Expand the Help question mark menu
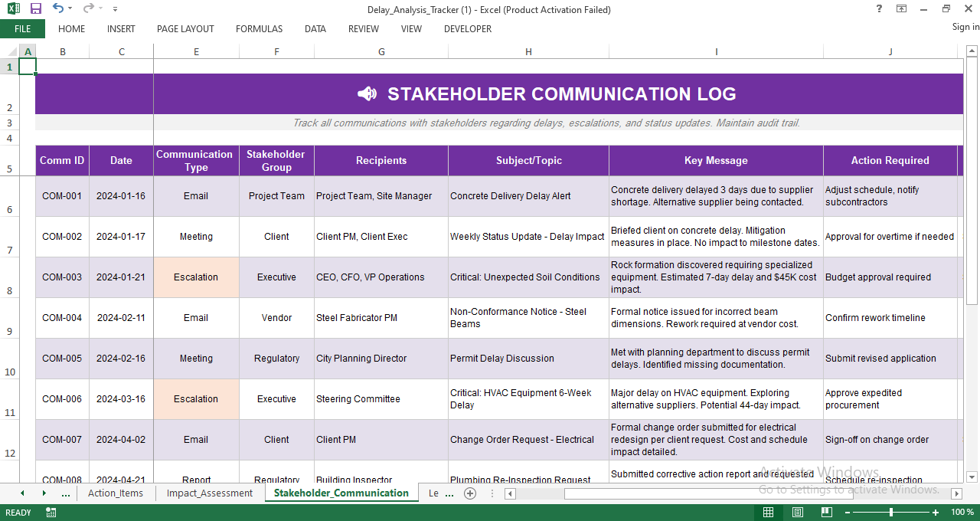The width and height of the screenshot is (980, 521). click(878, 8)
